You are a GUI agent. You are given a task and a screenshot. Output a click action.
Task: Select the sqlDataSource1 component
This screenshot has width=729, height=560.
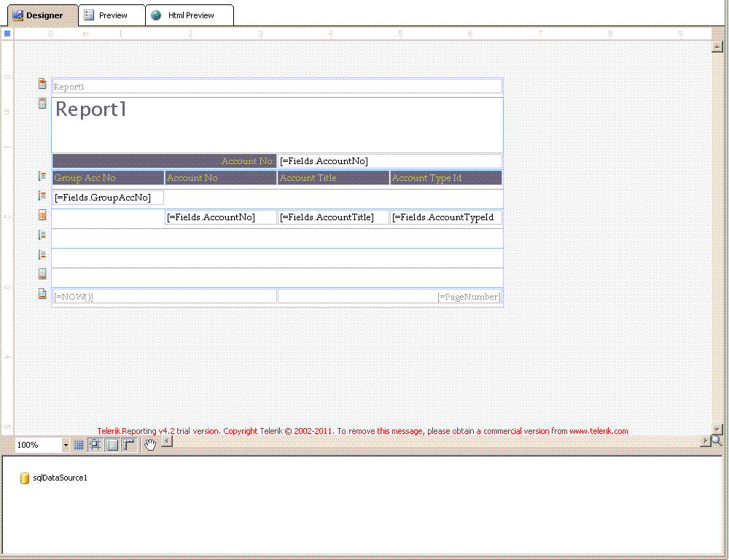pos(53,478)
